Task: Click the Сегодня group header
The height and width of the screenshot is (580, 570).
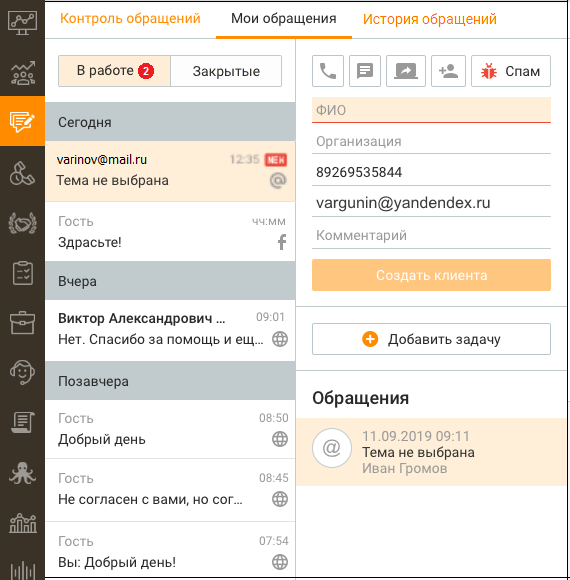Action: click(x=170, y=122)
